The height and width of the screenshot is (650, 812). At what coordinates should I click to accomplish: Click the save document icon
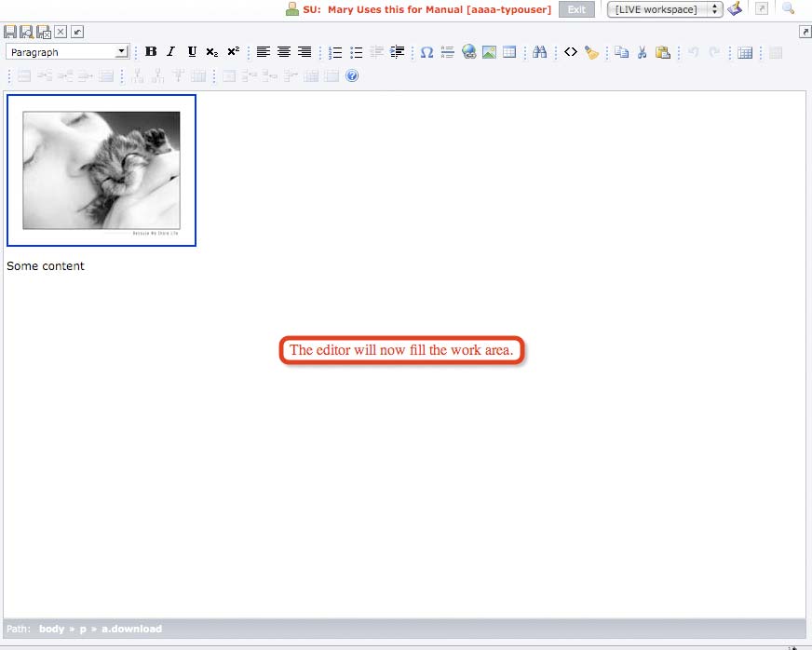pyautogui.click(x=10, y=32)
